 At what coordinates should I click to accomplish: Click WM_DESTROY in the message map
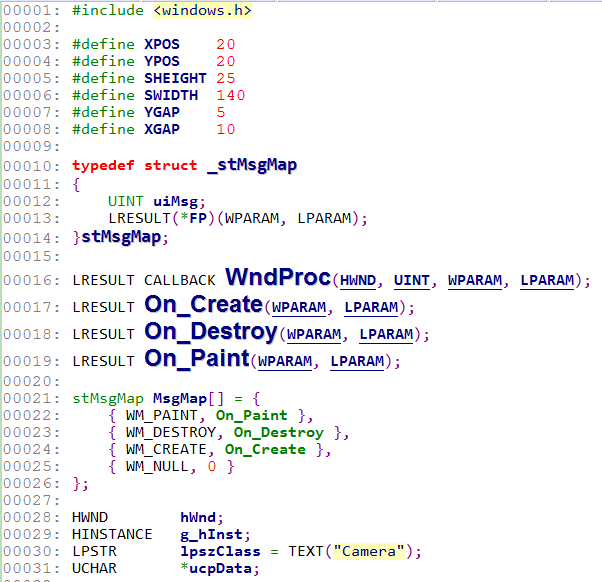pyautogui.click(x=171, y=432)
